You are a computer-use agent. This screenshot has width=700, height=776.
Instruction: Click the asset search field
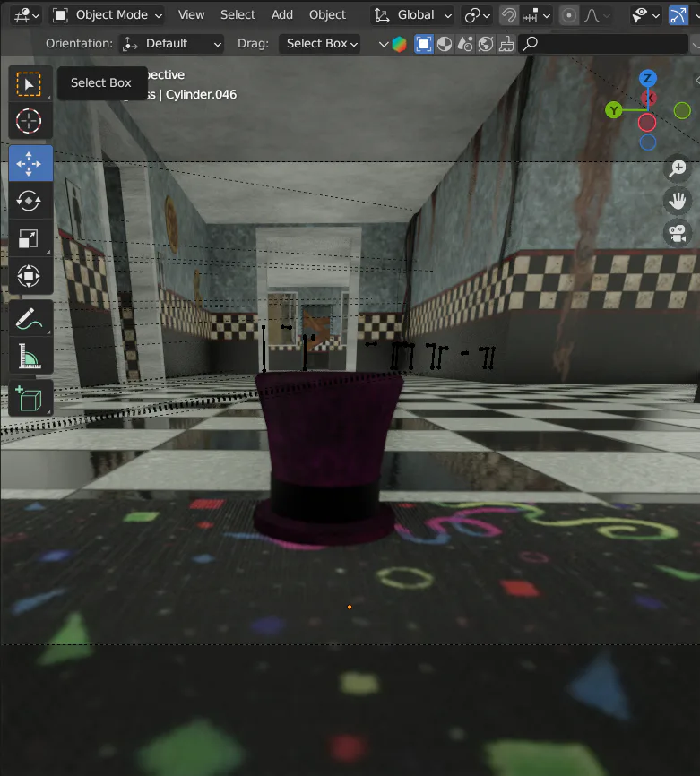603,44
